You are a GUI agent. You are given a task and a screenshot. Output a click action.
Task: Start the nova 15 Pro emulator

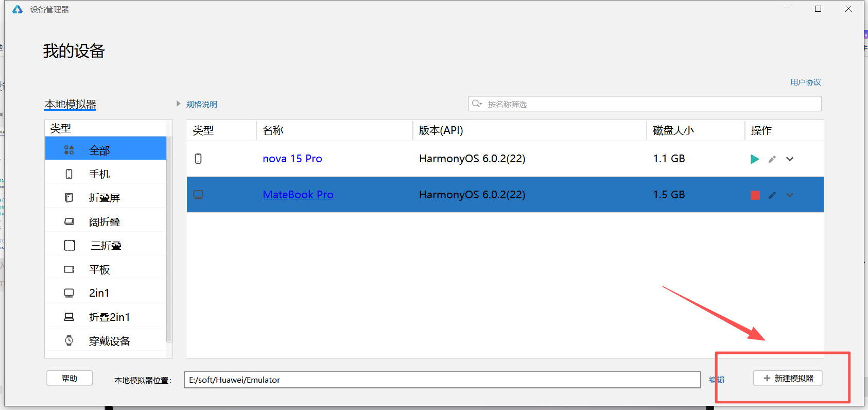(x=755, y=159)
